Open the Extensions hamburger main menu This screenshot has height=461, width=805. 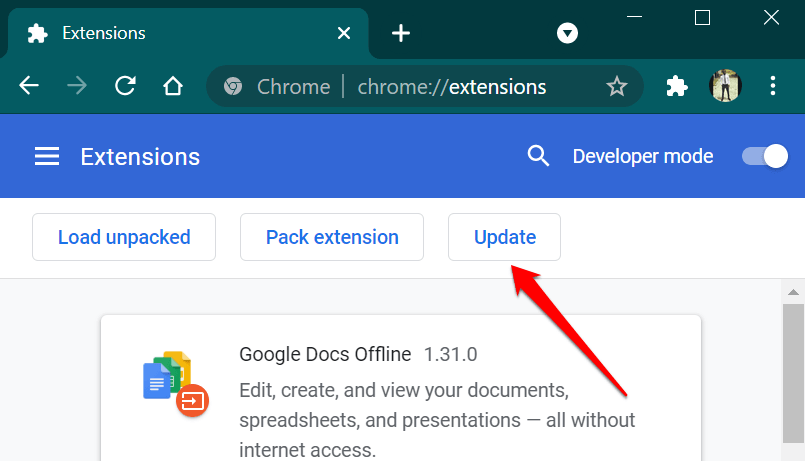(47, 156)
